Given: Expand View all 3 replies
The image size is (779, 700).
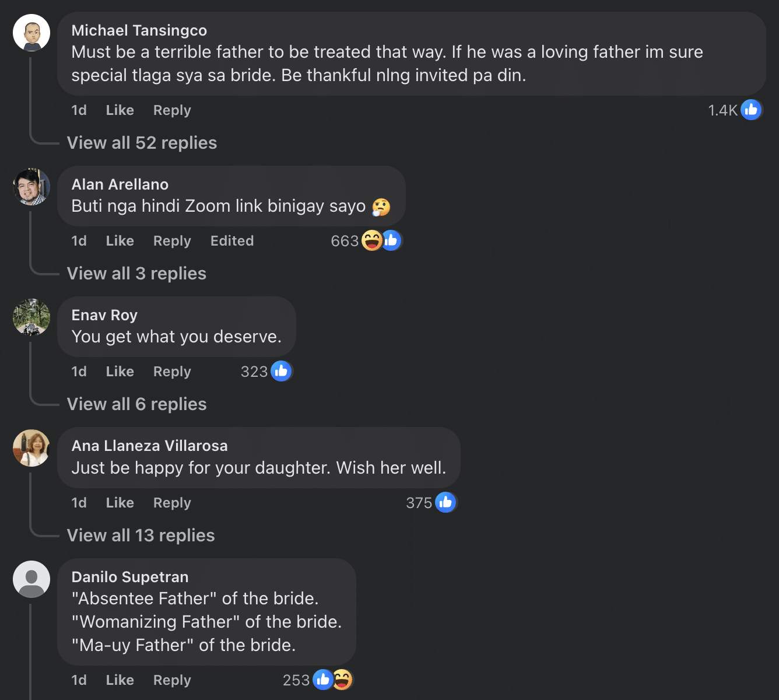Looking at the screenshot, I should click(136, 274).
